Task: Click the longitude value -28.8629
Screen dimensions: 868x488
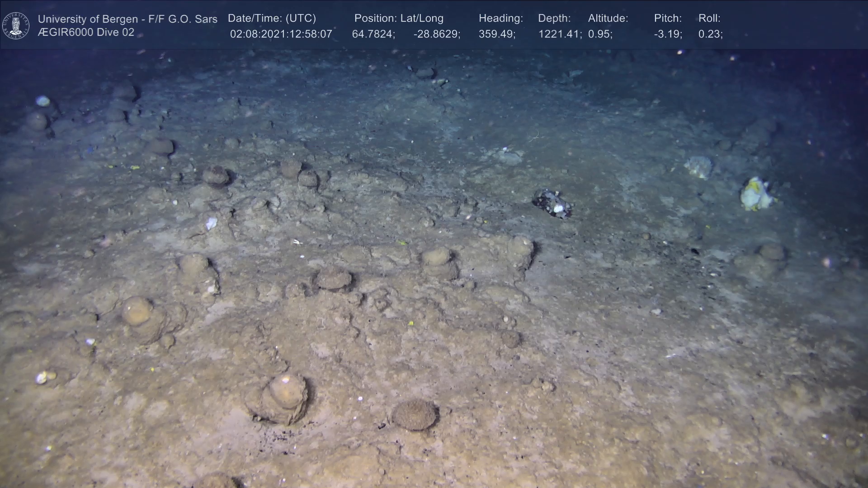Action: (436, 34)
